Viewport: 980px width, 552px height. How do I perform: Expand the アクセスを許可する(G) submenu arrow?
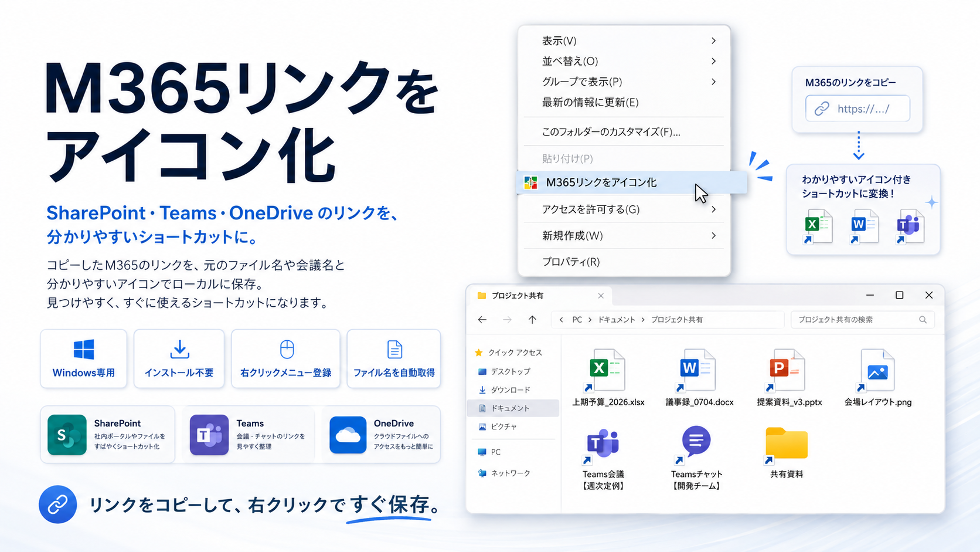coord(713,209)
